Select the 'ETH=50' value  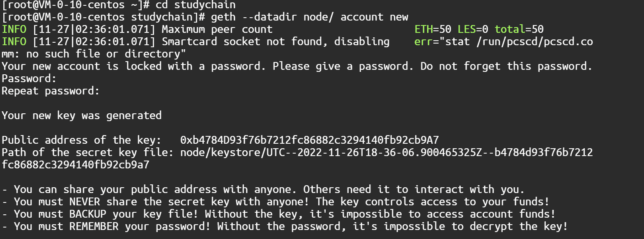tap(433, 30)
